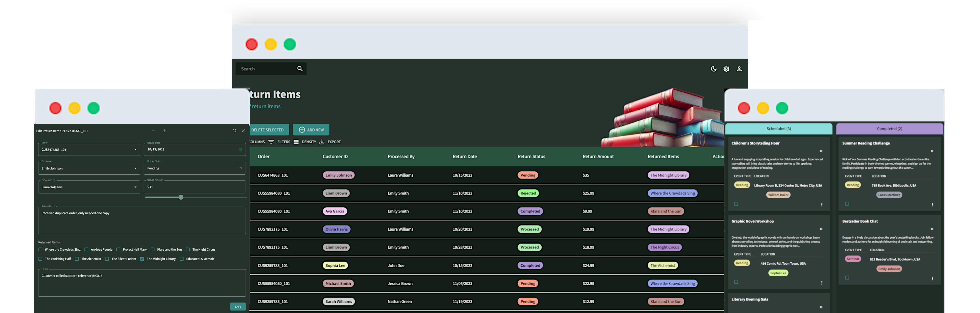Toggle dark mode moon icon

(713, 69)
